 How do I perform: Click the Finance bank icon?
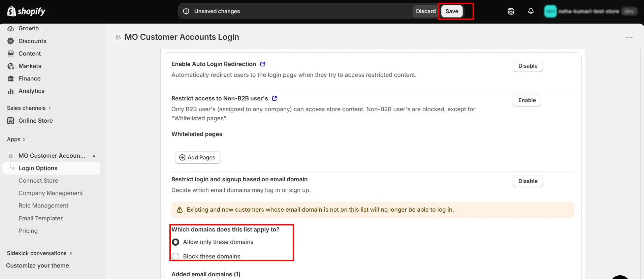[11, 79]
